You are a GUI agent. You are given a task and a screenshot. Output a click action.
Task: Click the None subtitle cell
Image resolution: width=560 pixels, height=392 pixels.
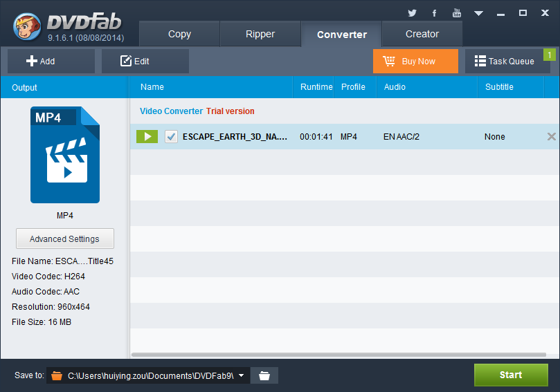(x=495, y=137)
